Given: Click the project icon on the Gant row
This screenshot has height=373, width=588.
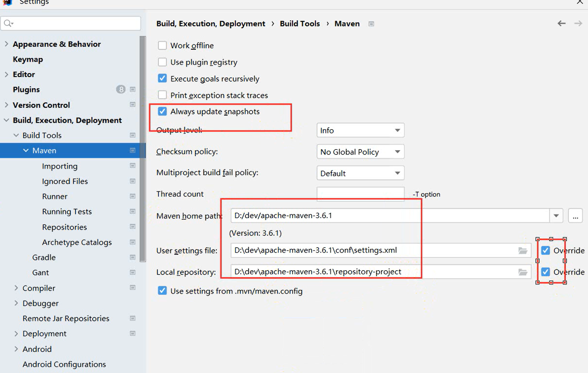Looking at the screenshot, I should pos(133,272).
